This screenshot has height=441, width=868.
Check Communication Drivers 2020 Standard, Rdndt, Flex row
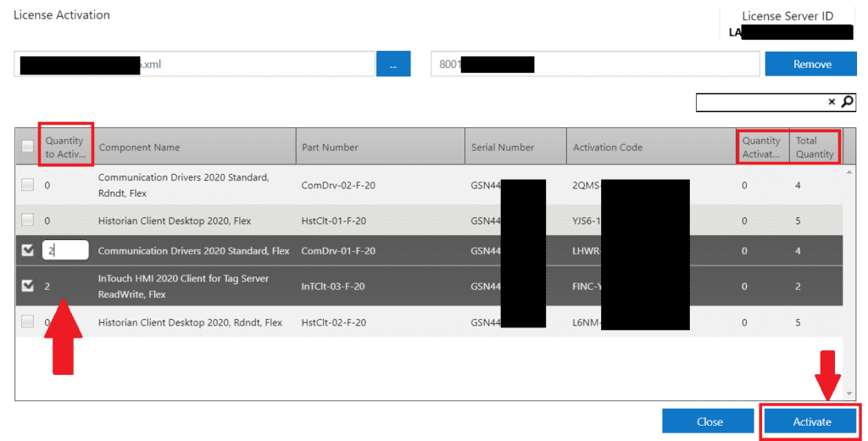tap(27, 185)
